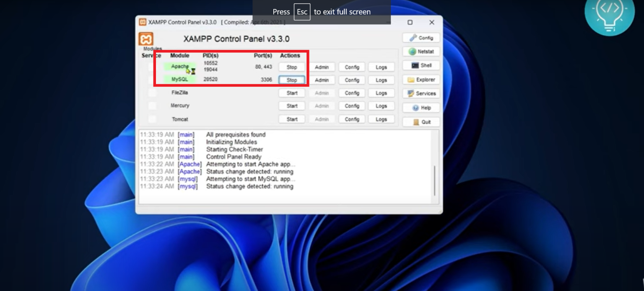The width and height of the screenshot is (644, 291).
Task: View the Apache Logs list
Action: (381, 67)
